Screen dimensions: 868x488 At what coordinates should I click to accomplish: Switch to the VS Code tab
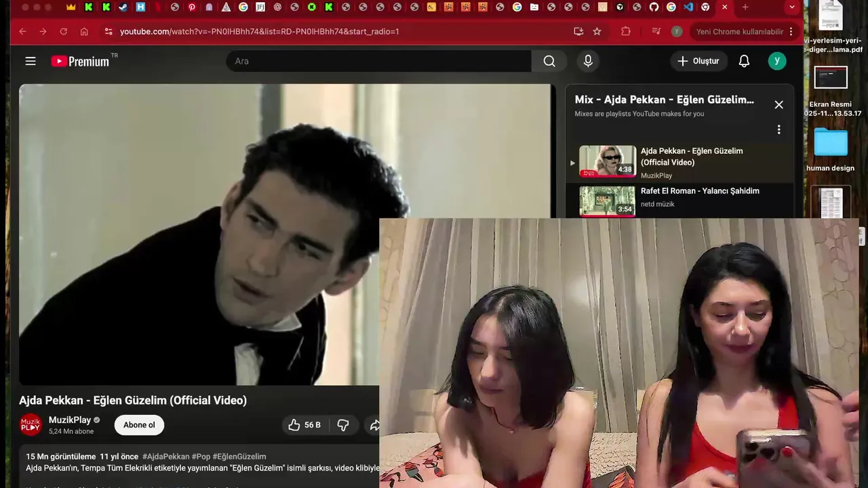coord(688,7)
